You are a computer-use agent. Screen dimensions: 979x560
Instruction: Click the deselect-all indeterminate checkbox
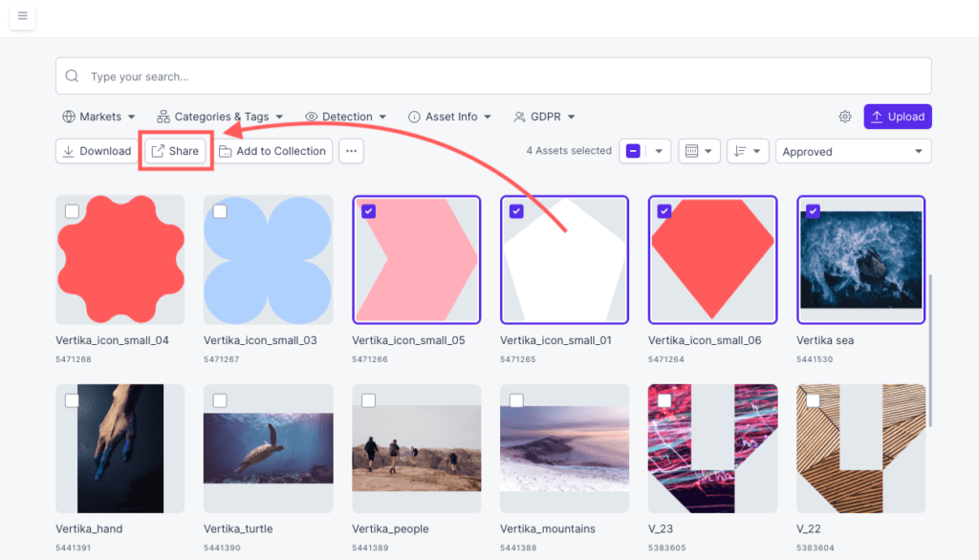click(x=633, y=151)
